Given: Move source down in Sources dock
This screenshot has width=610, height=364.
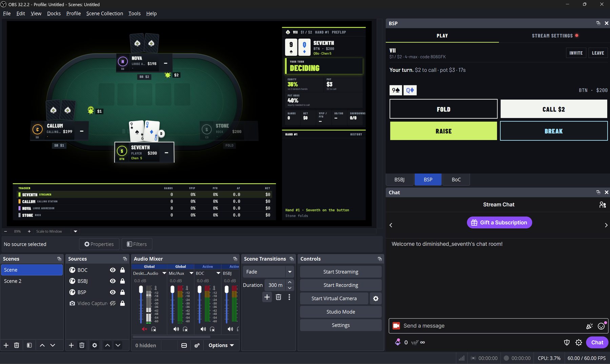Looking at the screenshot, I should 118,345.
